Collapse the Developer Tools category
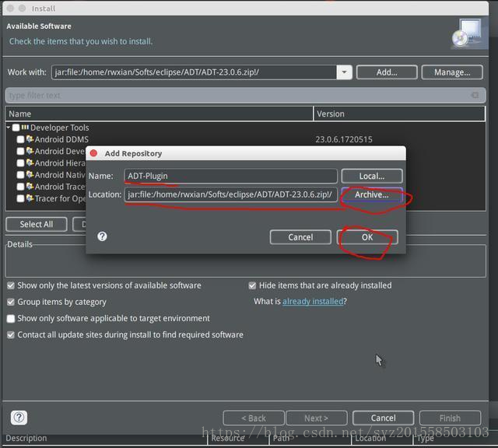 [x=9, y=128]
